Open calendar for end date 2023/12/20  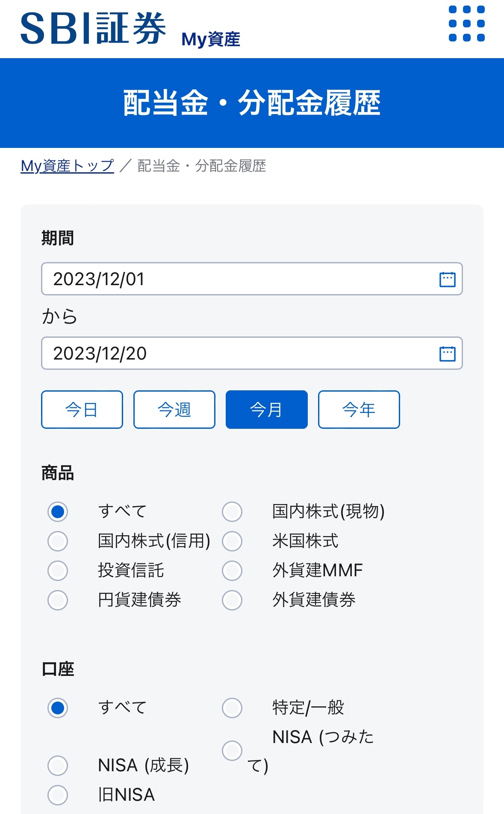coord(447,354)
